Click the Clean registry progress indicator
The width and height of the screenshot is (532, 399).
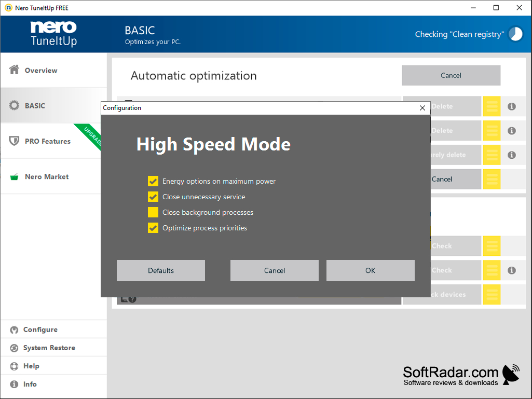click(x=516, y=34)
